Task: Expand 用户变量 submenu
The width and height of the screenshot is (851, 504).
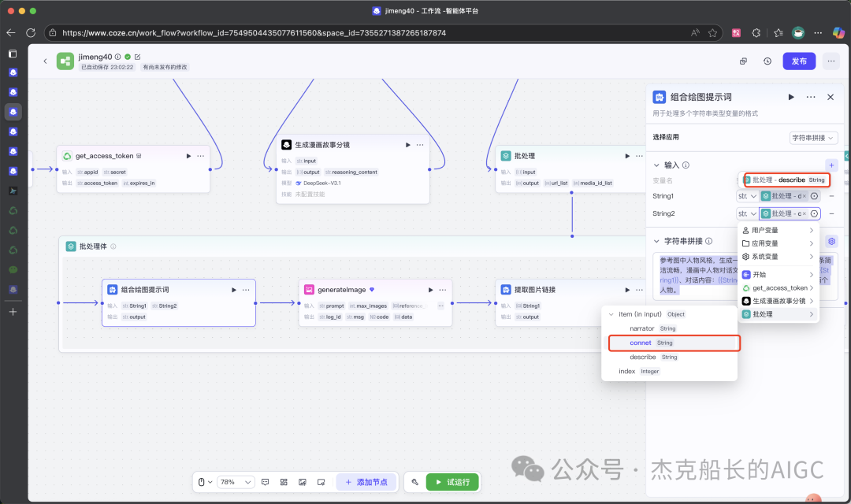Action: (779, 230)
